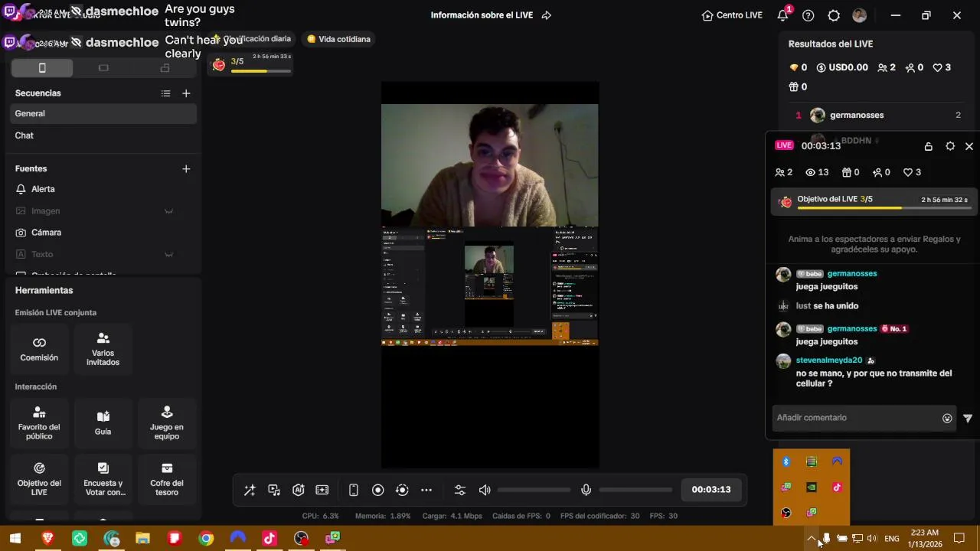Click the phone screen icon in toolbar
980x551 pixels.
tap(354, 490)
